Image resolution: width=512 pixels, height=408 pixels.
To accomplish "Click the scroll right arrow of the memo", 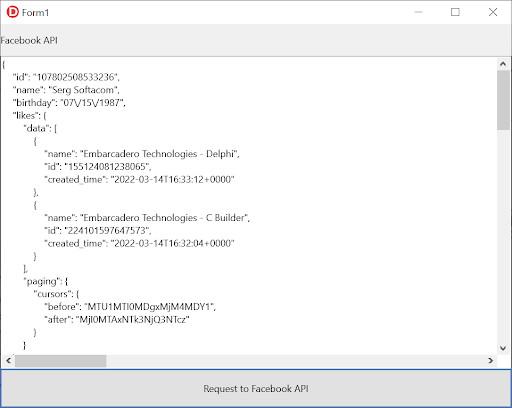I will pyautogui.click(x=490, y=360).
